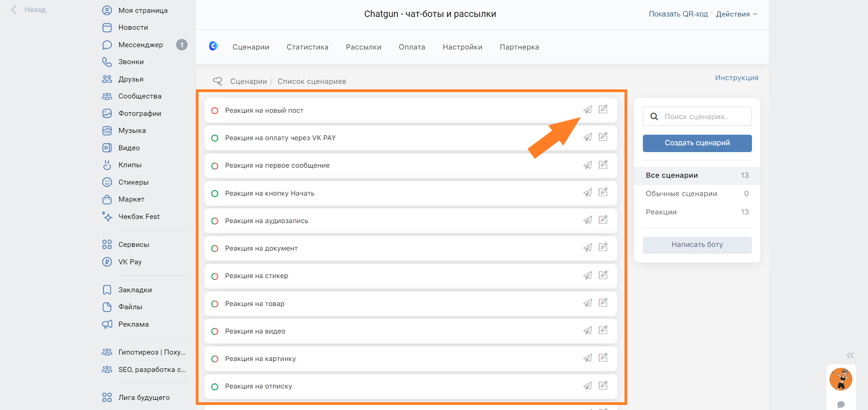The image size is (868, 410).
Task: Edit Реакция на видео scenario
Action: [603, 330]
